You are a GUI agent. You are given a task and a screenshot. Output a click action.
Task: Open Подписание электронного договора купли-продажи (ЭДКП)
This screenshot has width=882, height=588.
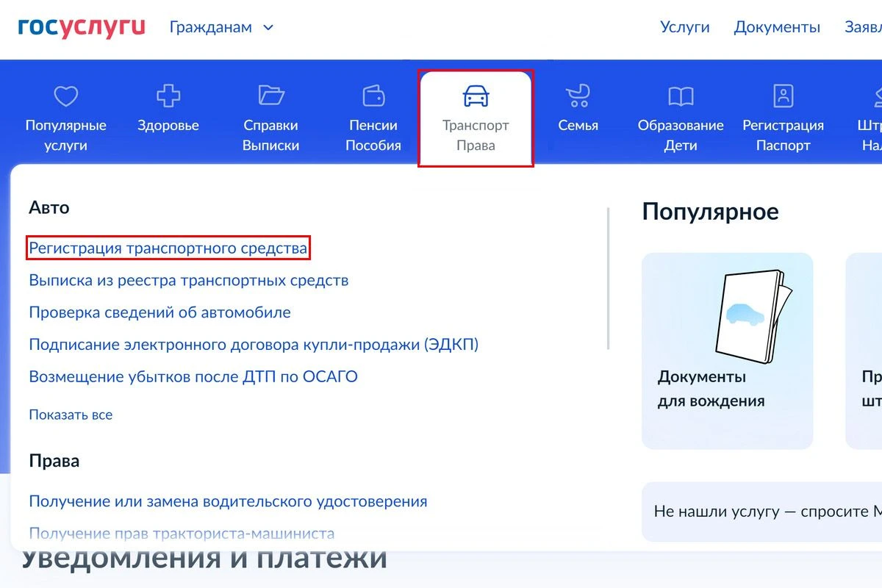(254, 344)
